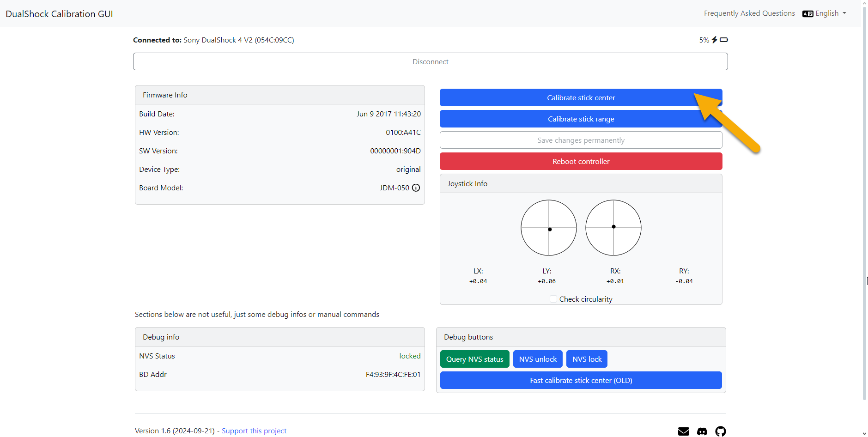The height and width of the screenshot is (437, 868).
Task: Start Calibrate stick range
Action: pyautogui.click(x=581, y=119)
